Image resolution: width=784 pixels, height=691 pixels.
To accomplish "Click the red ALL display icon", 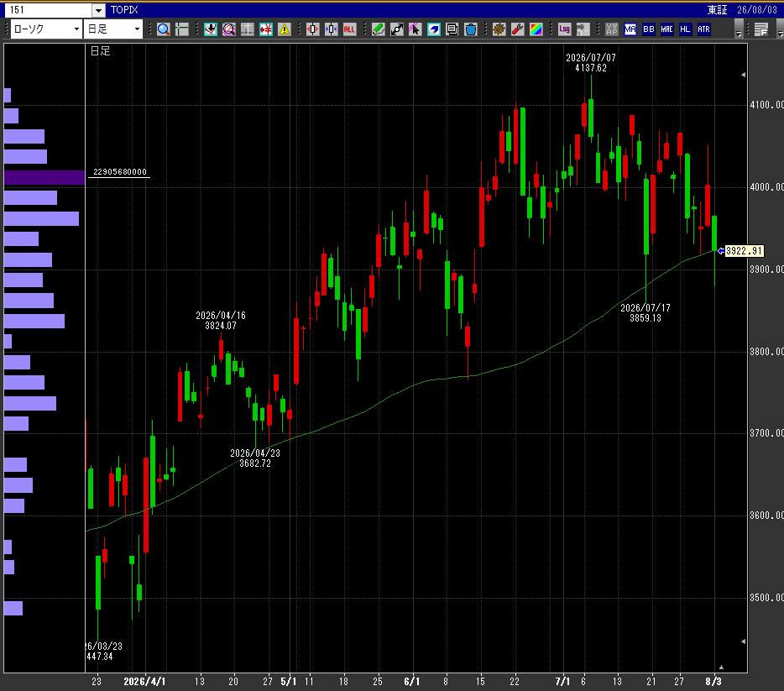I will [x=349, y=29].
